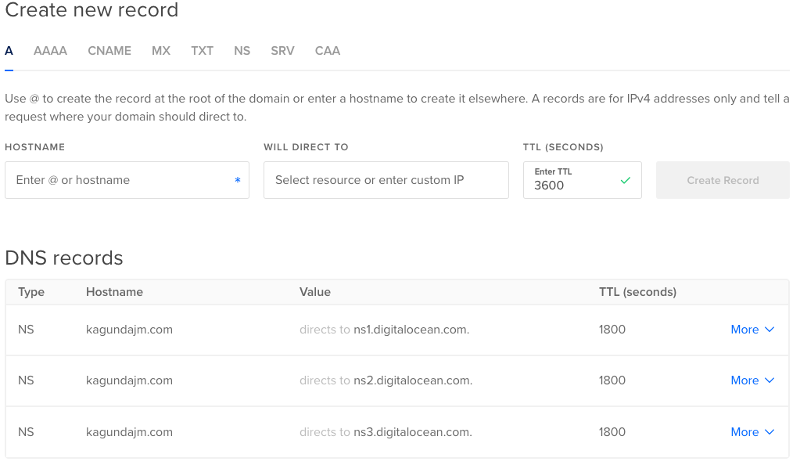
Task: Focus the hostname input field
Action: tap(127, 180)
